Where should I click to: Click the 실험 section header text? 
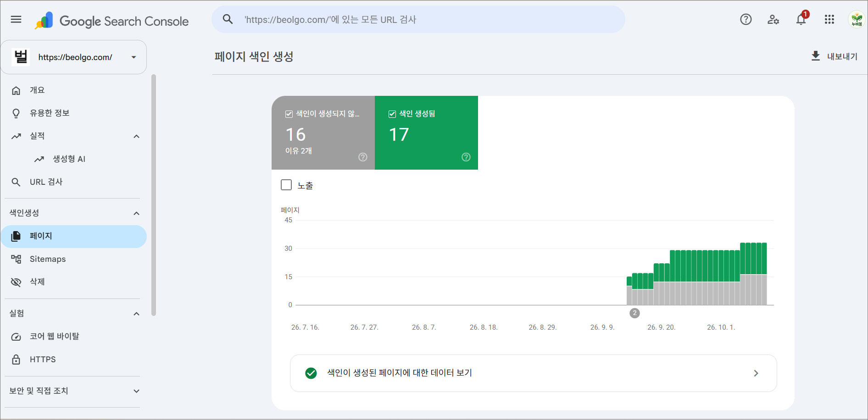[17, 313]
